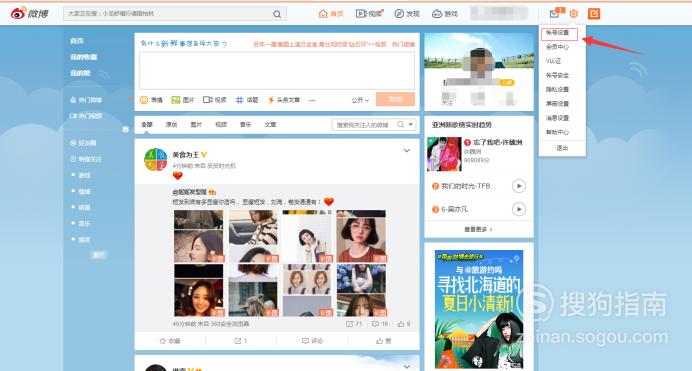Select the 文章 feed tab

tap(270, 125)
